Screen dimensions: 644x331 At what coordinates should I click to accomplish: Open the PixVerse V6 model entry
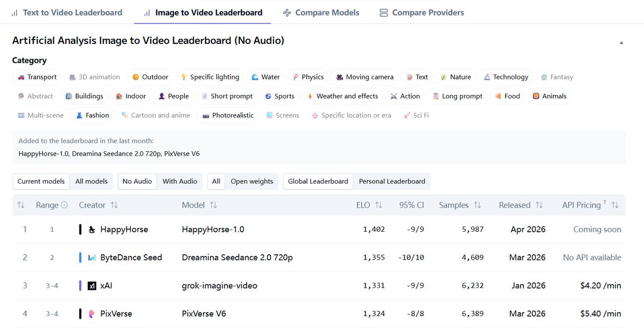tap(204, 313)
